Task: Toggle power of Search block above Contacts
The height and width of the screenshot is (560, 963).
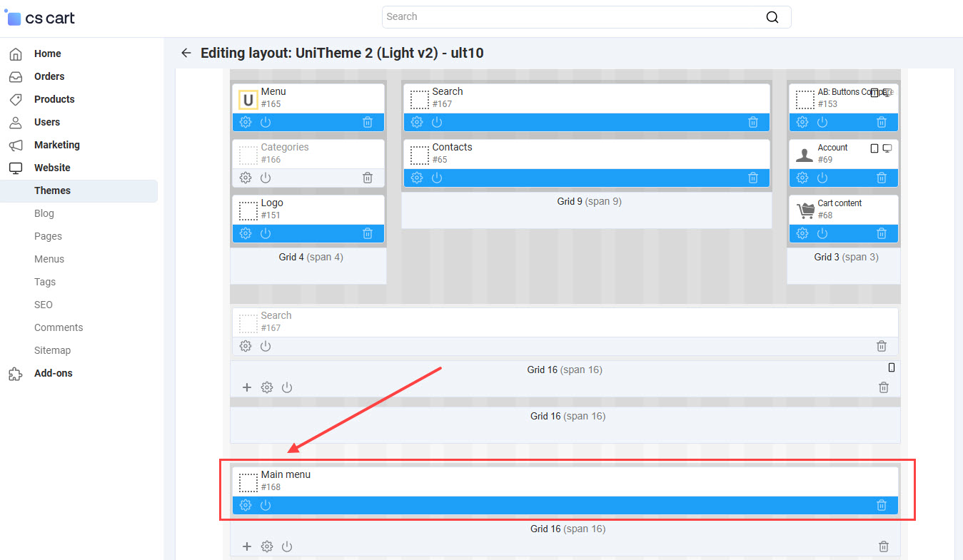Action: [x=437, y=122]
